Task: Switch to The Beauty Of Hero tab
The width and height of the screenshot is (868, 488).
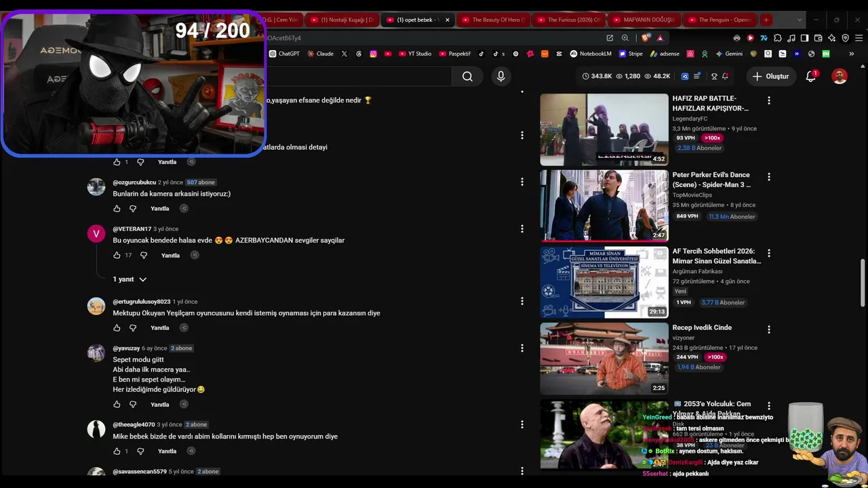Action: [x=493, y=20]
